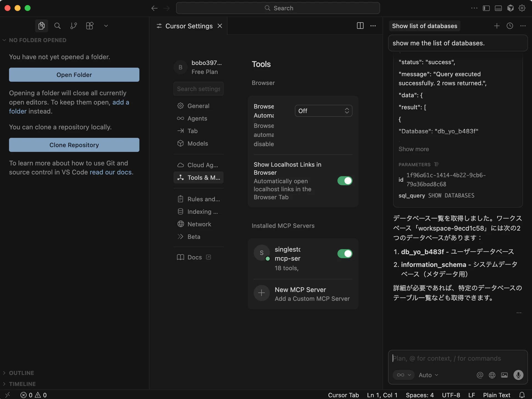Click the New MCP Server plus icon
Screen dimensions: 532x399
(x=262, y=293)
